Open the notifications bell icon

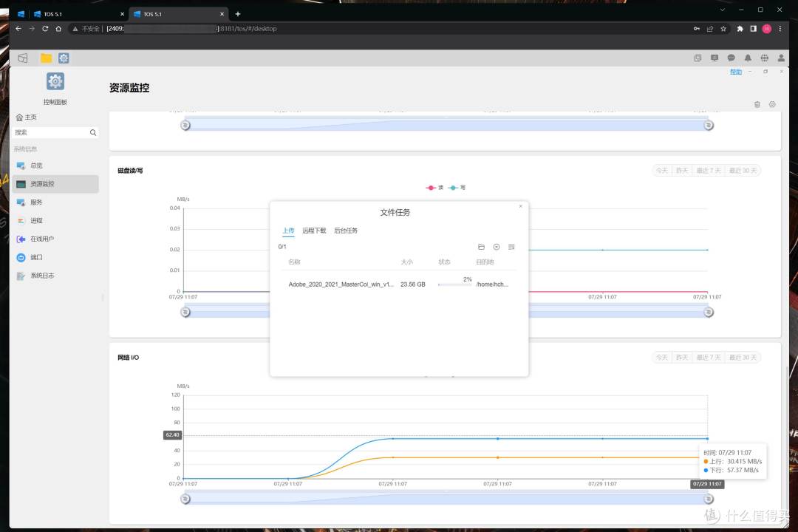(x=748, y=58)
